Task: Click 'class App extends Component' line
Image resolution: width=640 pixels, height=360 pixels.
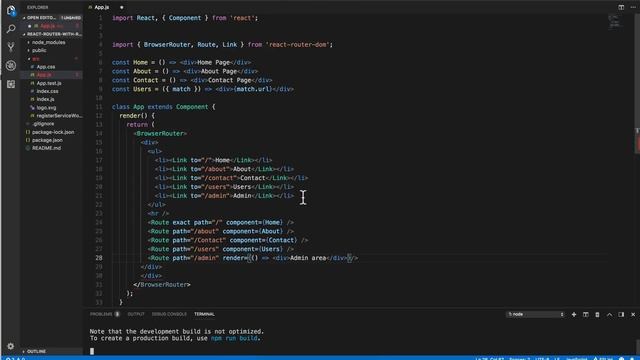Action: (x=164, y=107)
